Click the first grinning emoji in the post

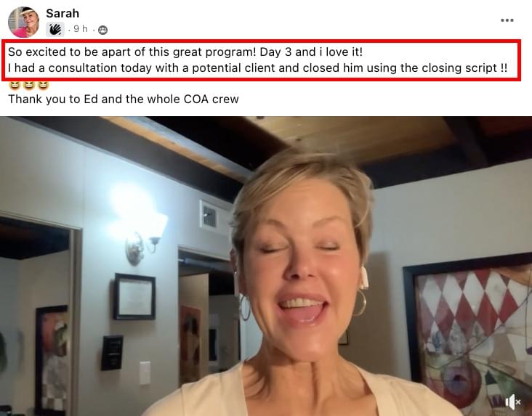15,85
